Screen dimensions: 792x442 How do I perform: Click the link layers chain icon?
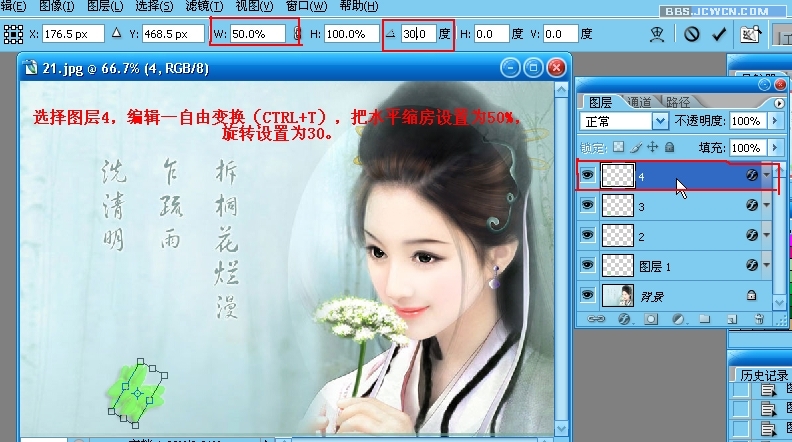pyautogui.click(x=596, y=319)
